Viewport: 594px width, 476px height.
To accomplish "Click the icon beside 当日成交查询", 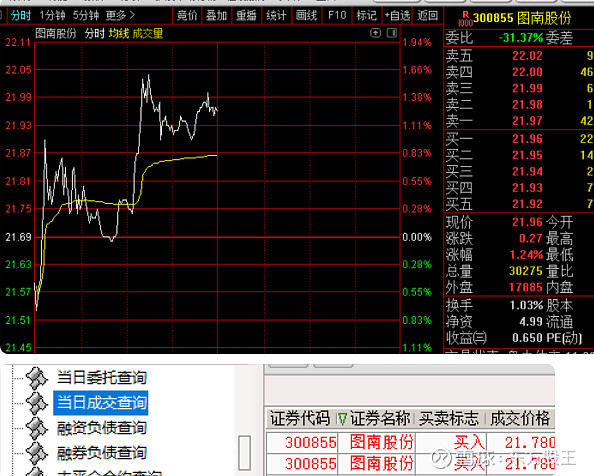I will [36, 403].
